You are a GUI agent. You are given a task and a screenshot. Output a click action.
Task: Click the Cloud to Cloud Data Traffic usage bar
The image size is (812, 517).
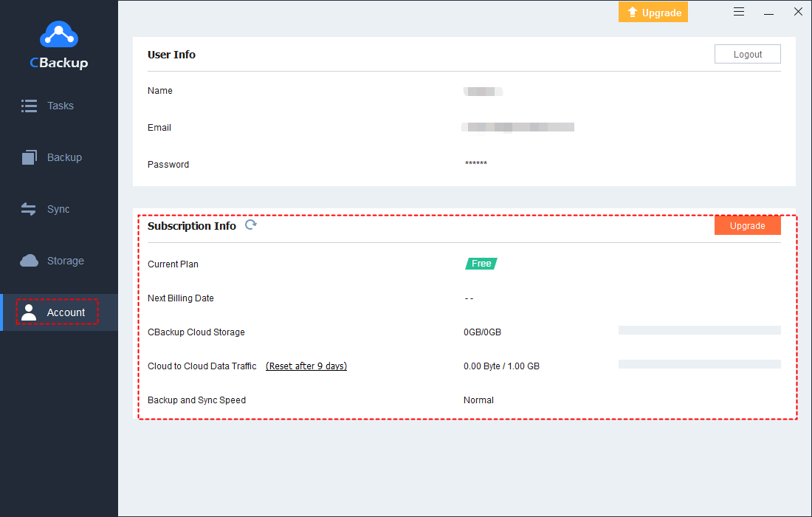[x=699, y=364]
